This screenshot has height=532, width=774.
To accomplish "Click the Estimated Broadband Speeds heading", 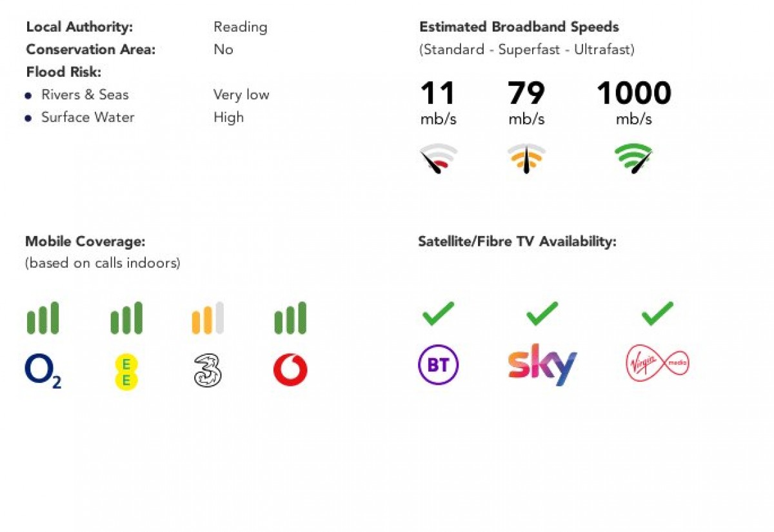I will pyautogui.click(x=519, y=27).
